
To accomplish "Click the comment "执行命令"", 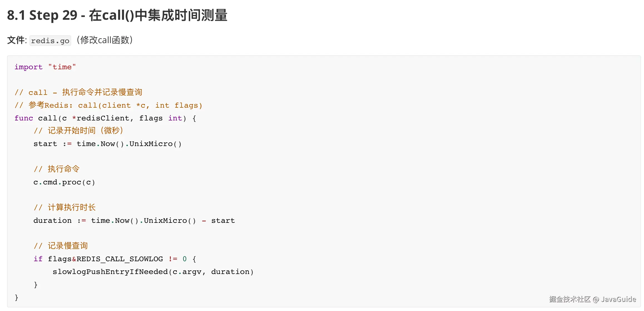I will pos(57,169).
